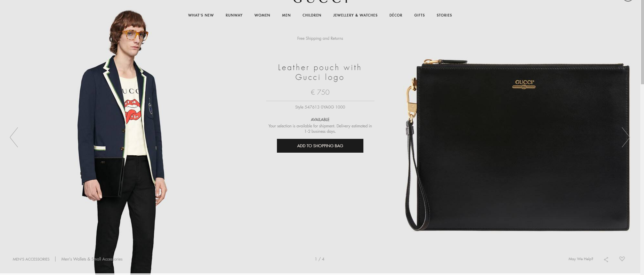Open Free Shipping and Returns link
This screenshot has width=644, height=275.
tap(320, 38)
